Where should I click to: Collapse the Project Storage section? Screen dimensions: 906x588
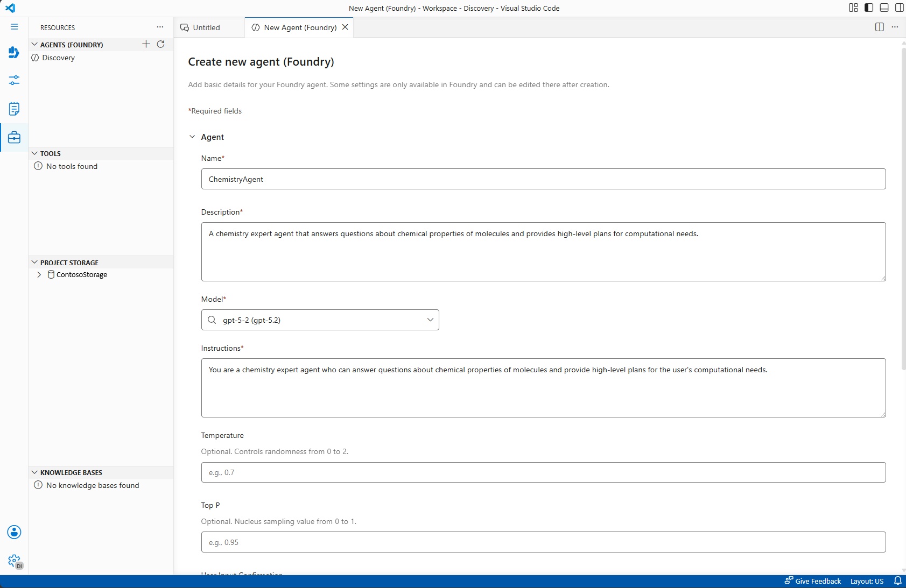click(34, 263)
